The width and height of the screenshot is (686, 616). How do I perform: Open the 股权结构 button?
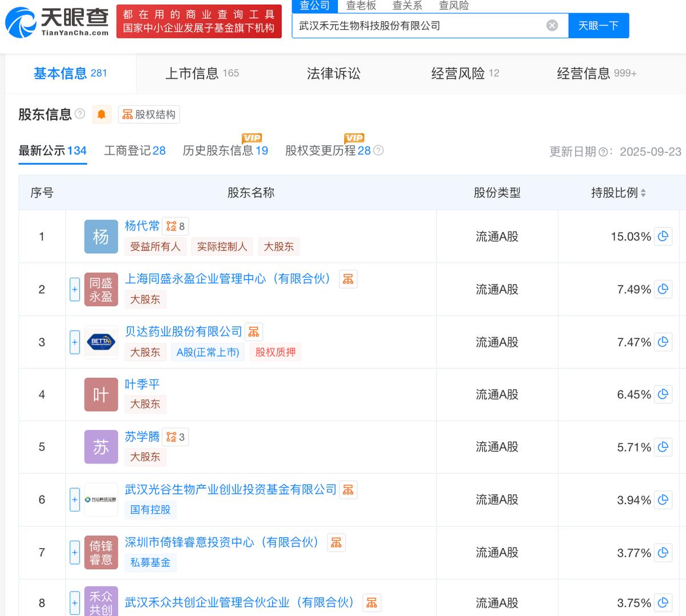[149, 114]
